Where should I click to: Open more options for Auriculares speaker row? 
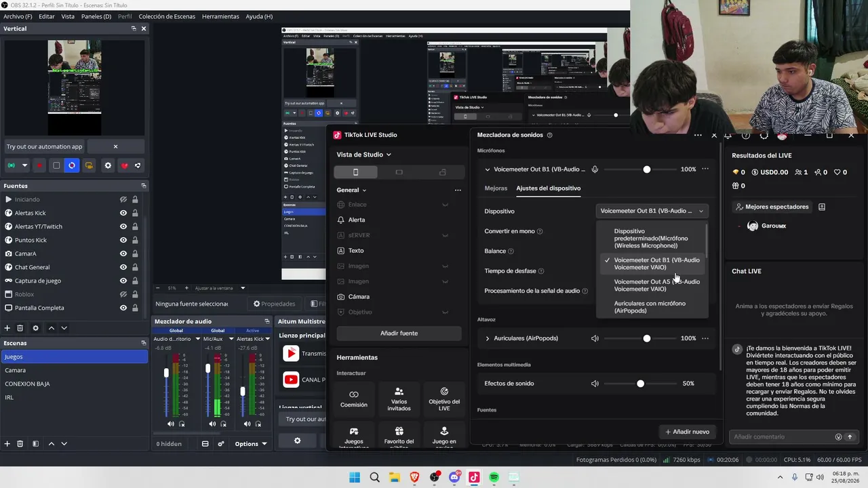point(705,338)
